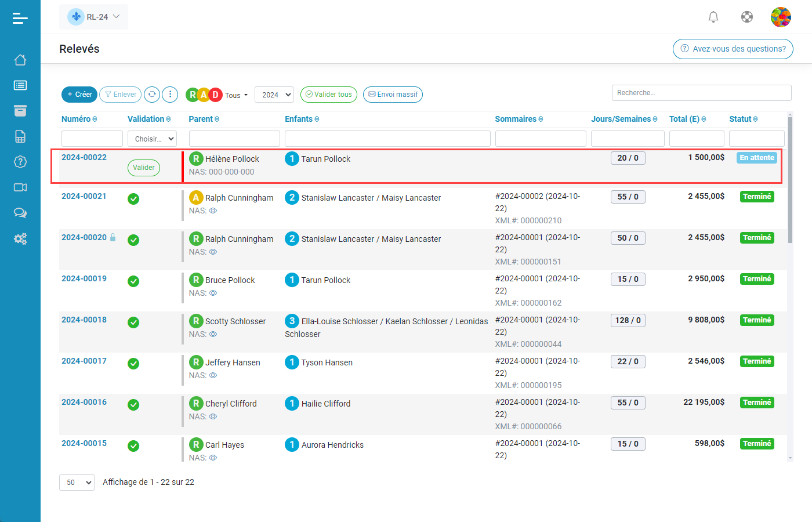
Task: Change page size with the 50 selector
Action: (76, 482)
